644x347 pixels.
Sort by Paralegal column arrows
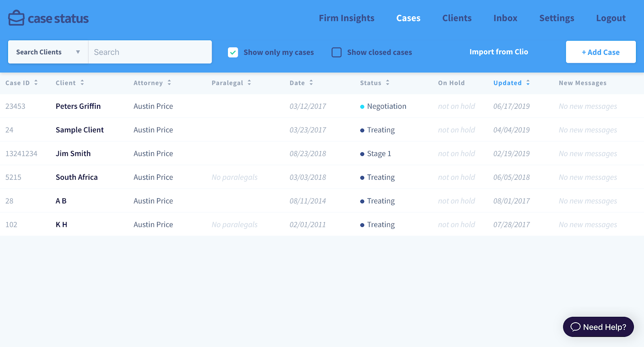pyautogui.click(x=249, y=83)
